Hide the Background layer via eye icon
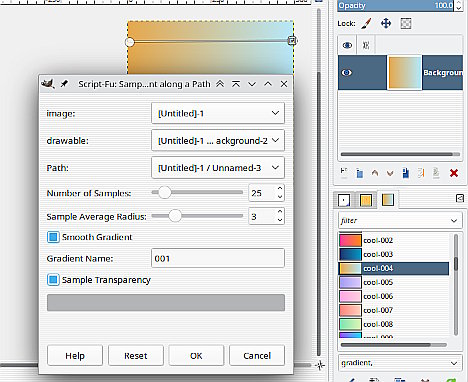The height and width of the screenshot is (382, 468). tap(347, 72)
